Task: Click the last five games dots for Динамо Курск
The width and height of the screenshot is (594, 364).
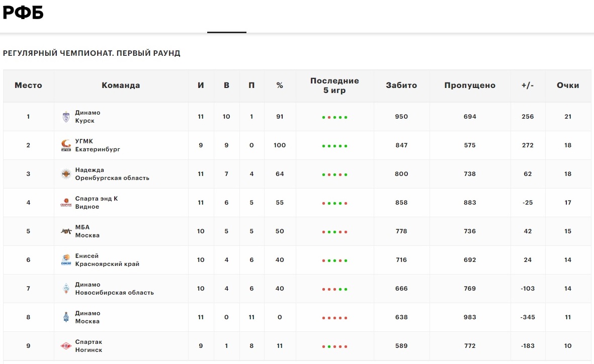Action: pos(334,118)
